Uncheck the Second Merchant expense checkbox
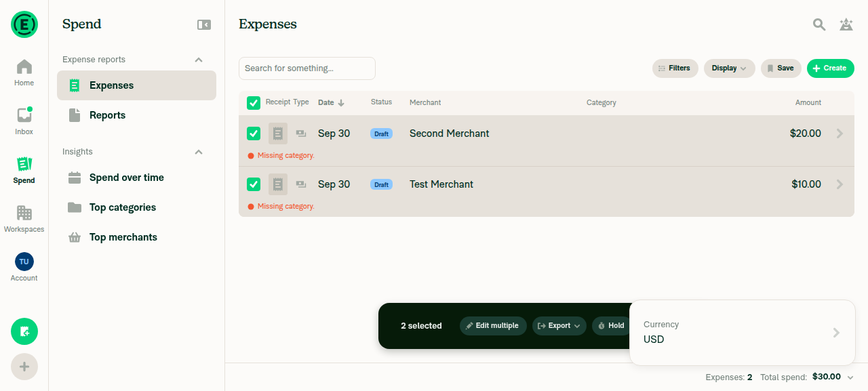This screenshot has width=868, height=391. (254, 133)
